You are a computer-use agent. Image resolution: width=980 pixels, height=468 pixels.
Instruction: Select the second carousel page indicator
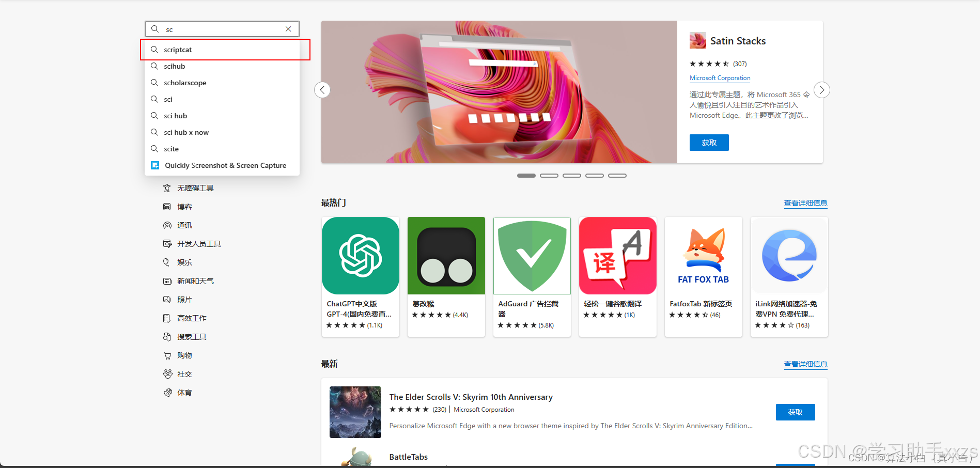click(x=549, y=176)
